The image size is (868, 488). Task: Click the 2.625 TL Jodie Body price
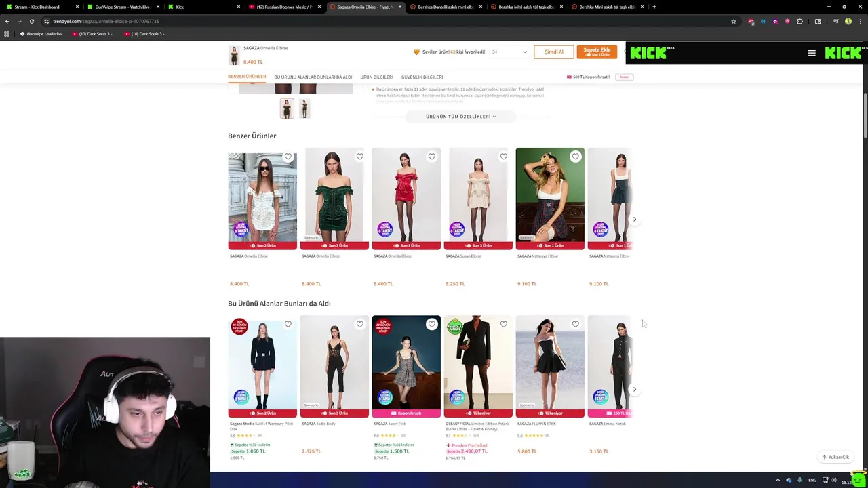[x=311, y=451]
